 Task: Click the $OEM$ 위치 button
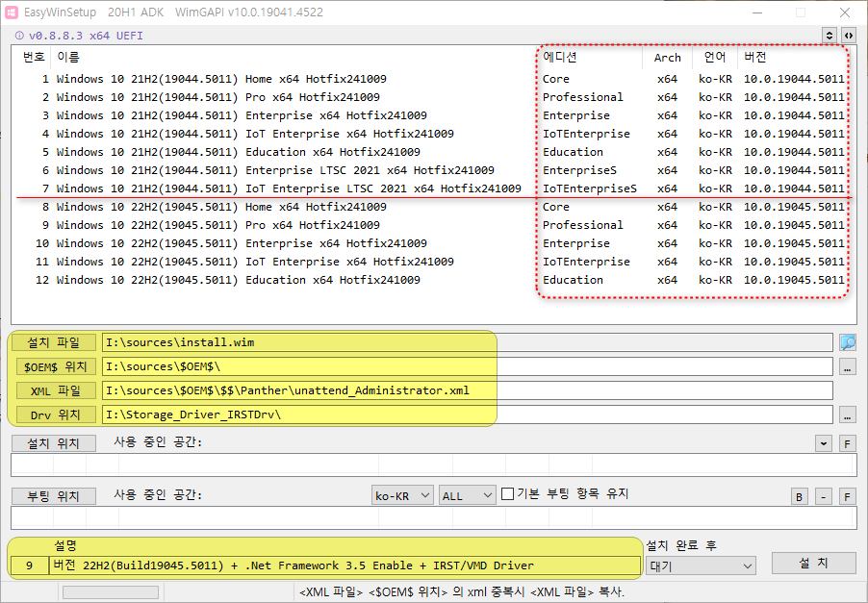(56, 366)
